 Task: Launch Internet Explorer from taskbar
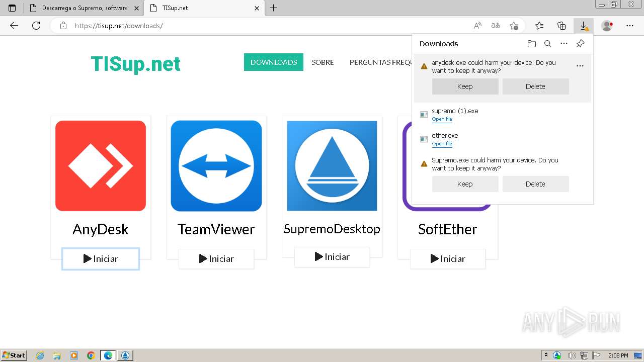[x=40, y=355]
